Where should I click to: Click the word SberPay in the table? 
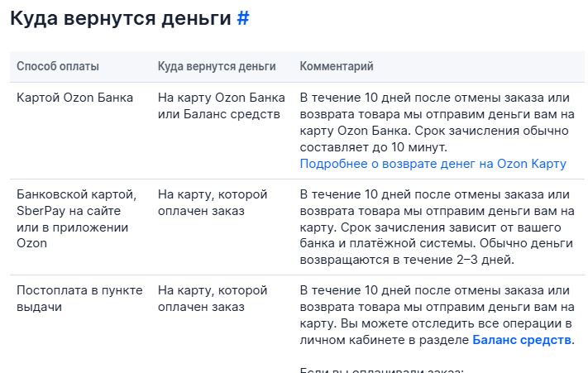41,211
